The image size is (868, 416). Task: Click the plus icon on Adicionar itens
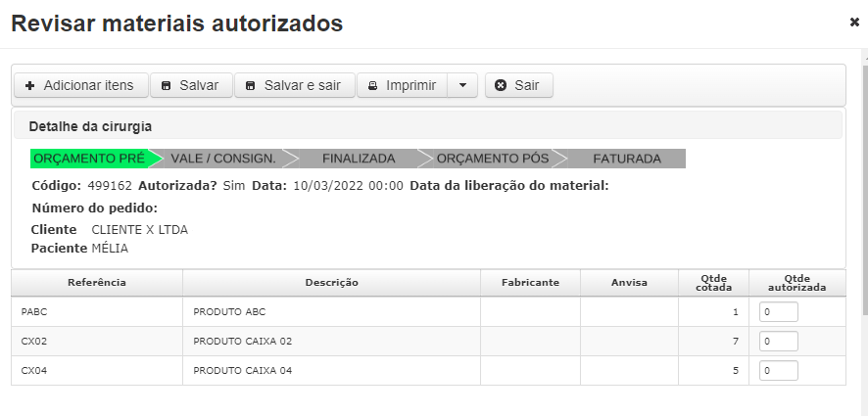[30, 86]
